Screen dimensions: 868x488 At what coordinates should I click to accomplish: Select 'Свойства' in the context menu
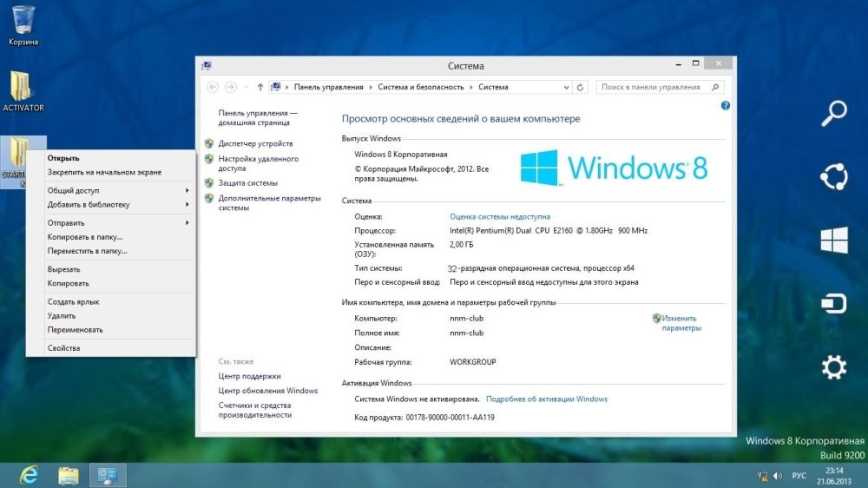pos(64,348)
